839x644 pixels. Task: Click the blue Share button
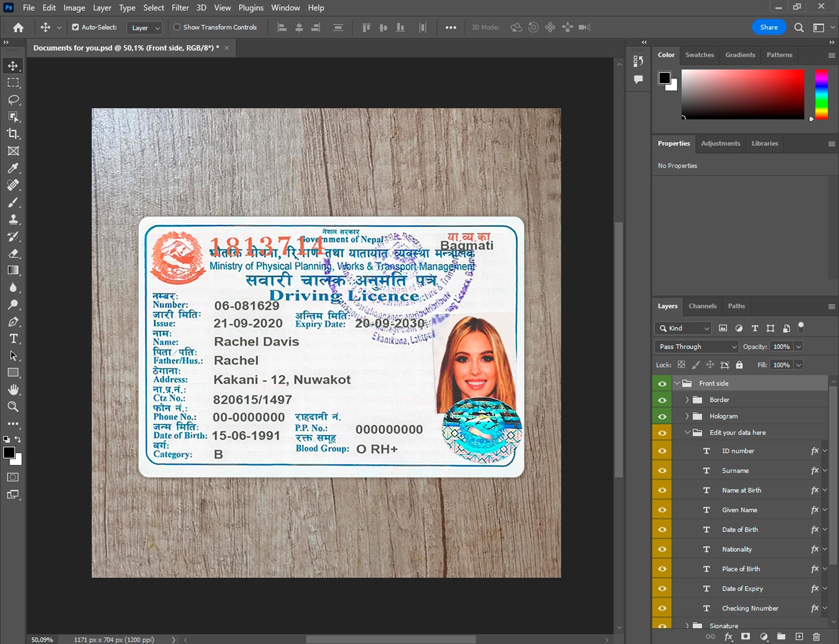pos(769,27)
